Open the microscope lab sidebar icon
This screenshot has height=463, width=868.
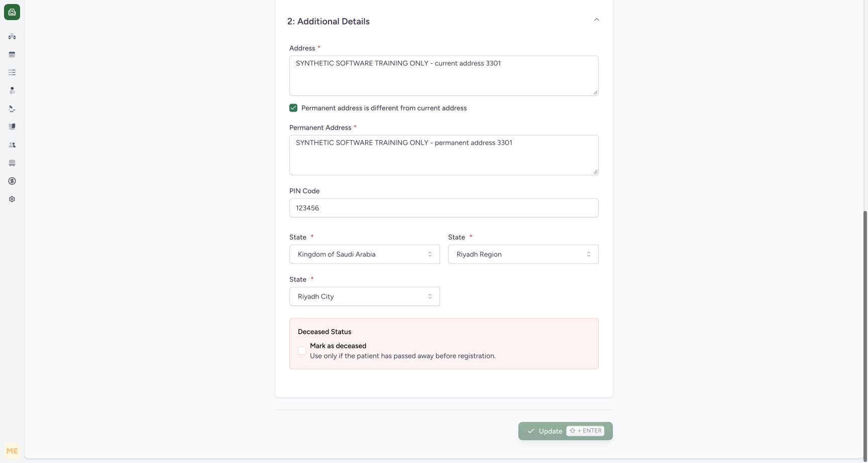pos(12,109)
